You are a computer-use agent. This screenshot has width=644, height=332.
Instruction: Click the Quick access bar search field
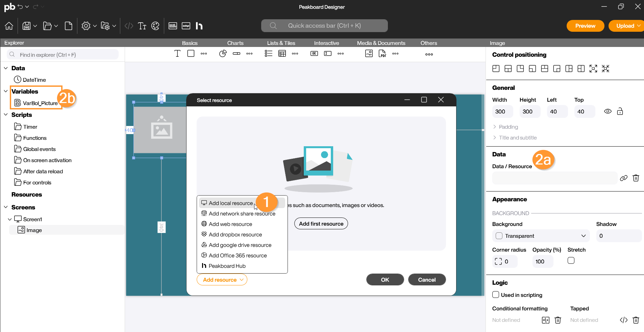[x=324, y=26]
